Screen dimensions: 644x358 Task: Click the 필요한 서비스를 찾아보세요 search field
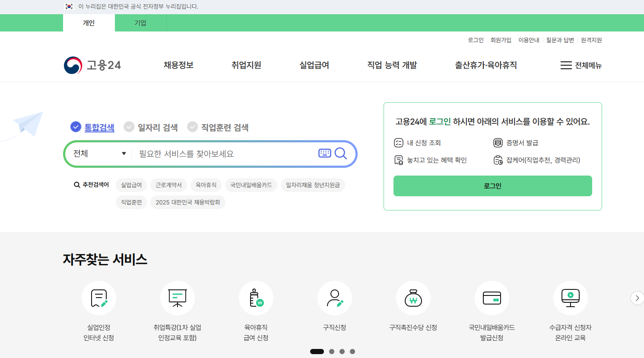225,154
